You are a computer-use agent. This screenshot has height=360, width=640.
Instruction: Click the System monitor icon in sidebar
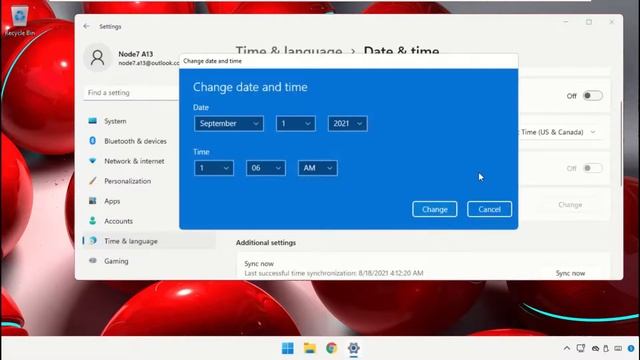point(93,121)
